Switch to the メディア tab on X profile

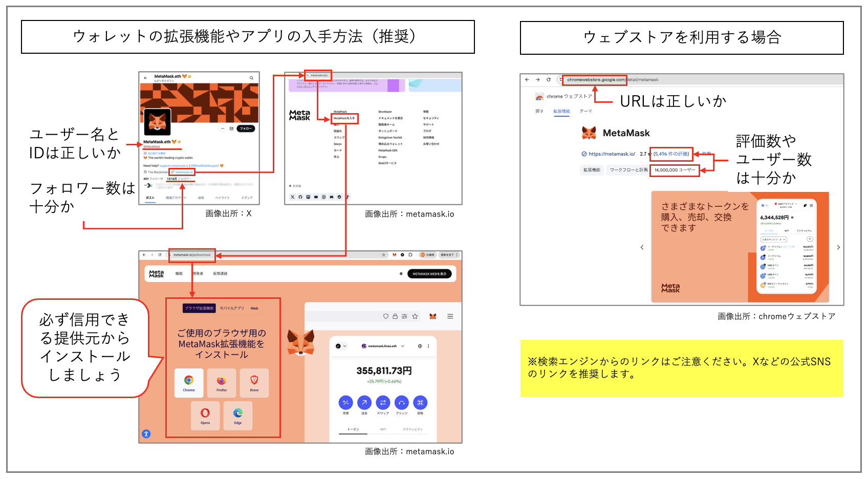click(x=247, y=198)
